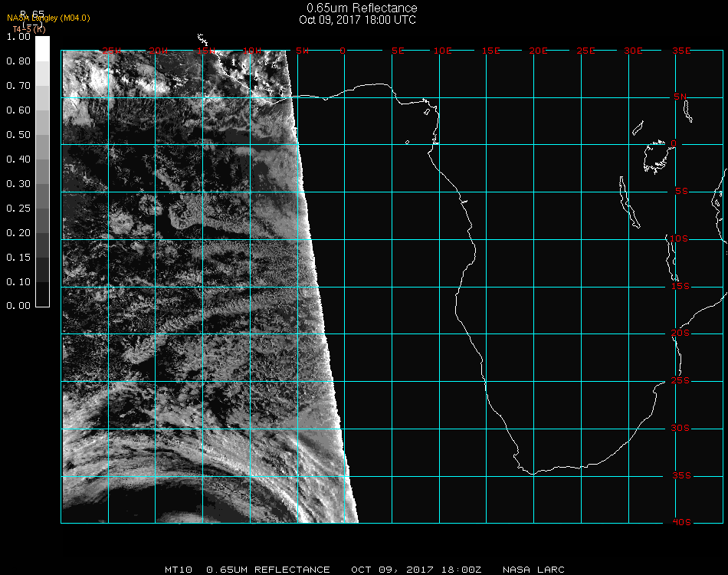Click the 10E longitude label
Image resolution: width=728 pixels, height=575 pixels.
(x=442, y=51)
